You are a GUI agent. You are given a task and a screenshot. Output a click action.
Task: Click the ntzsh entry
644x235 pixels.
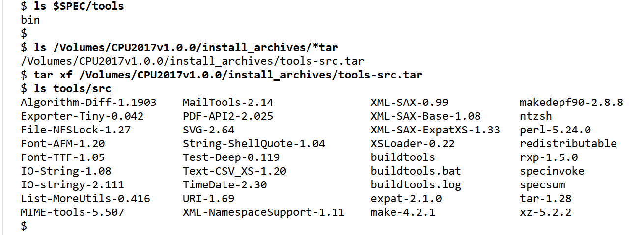[x=535, y=116]
